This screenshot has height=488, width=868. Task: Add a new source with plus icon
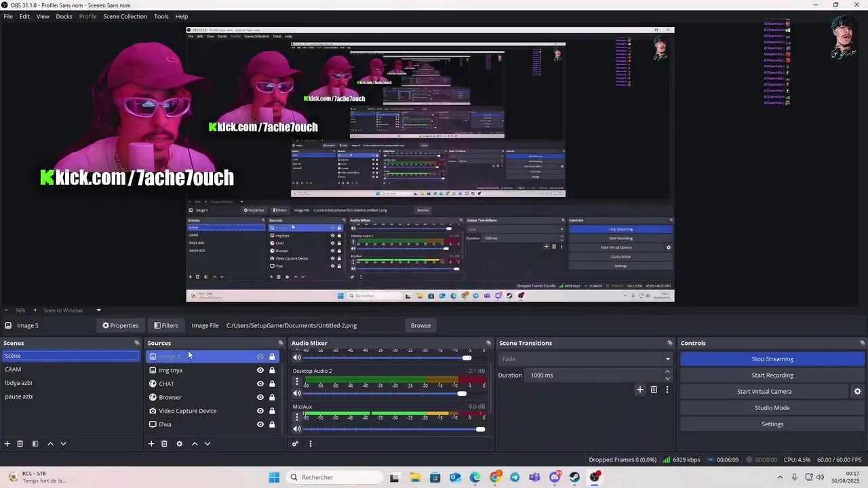pos(151,444)
